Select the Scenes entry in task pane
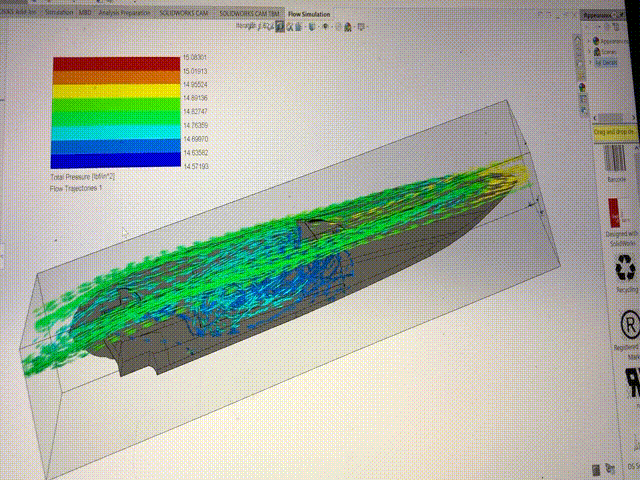Viewport: 640px width, 480px height. pyautogui.click(x=605, y=52)
